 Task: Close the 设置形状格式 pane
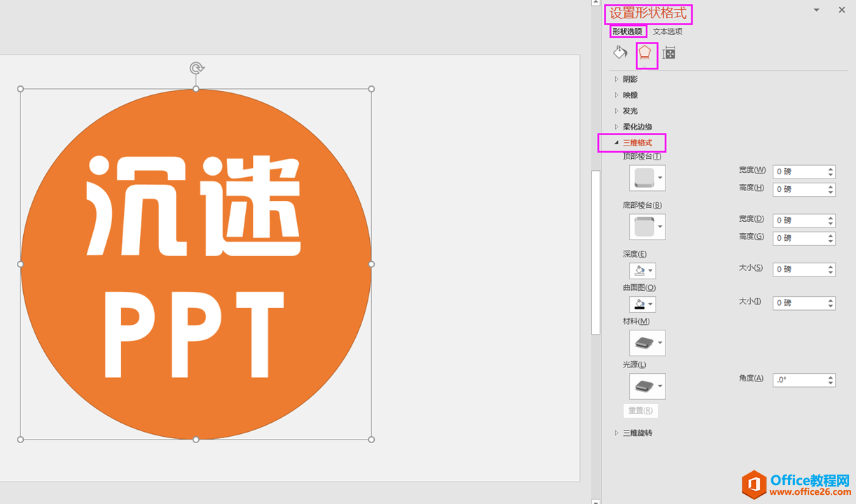point(841,10)
